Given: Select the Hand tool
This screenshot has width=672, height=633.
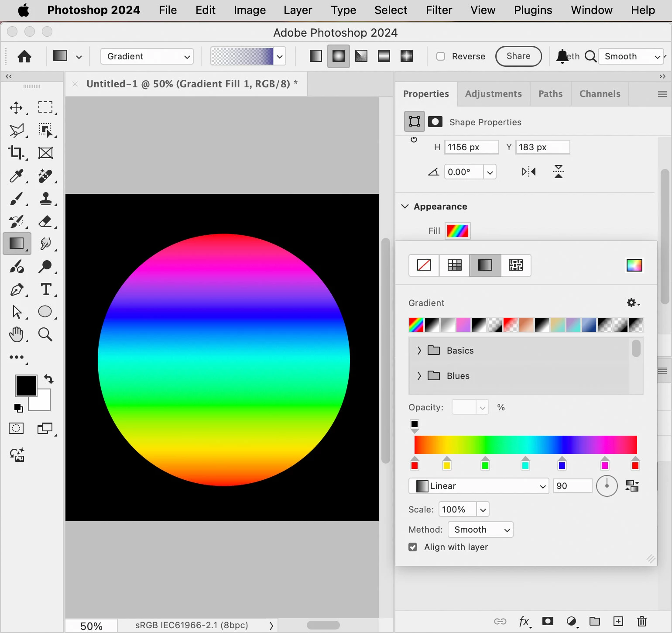Looking at the screenshot, I should coord(16,334).
